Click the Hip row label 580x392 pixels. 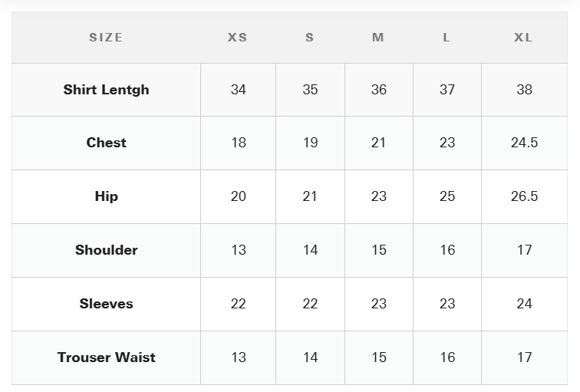coord(106,196)
